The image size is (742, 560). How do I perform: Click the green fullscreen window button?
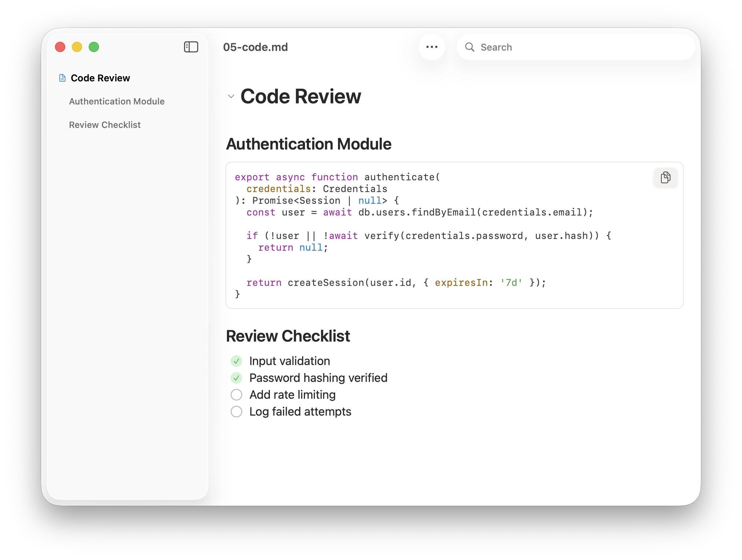pyautogui.click(x=94, y=47)
